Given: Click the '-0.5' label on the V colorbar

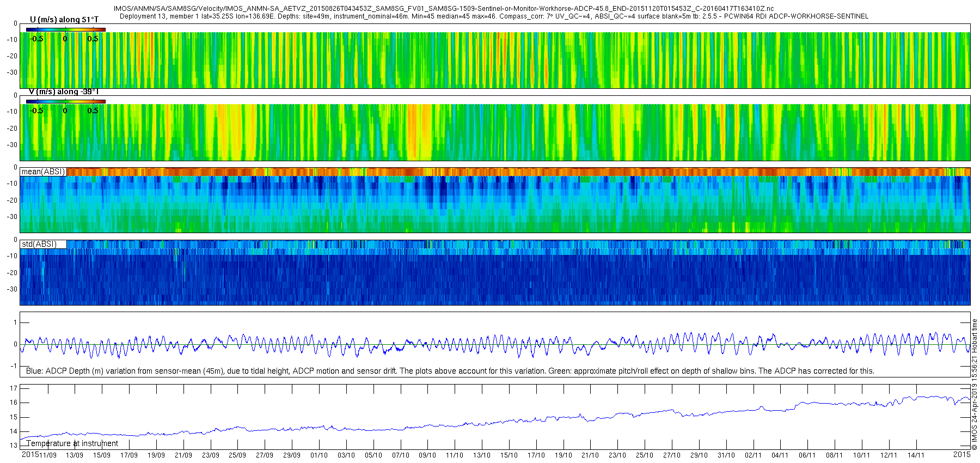Looking at the screenshot, I should pyautogui.click(x=36, y=111).
